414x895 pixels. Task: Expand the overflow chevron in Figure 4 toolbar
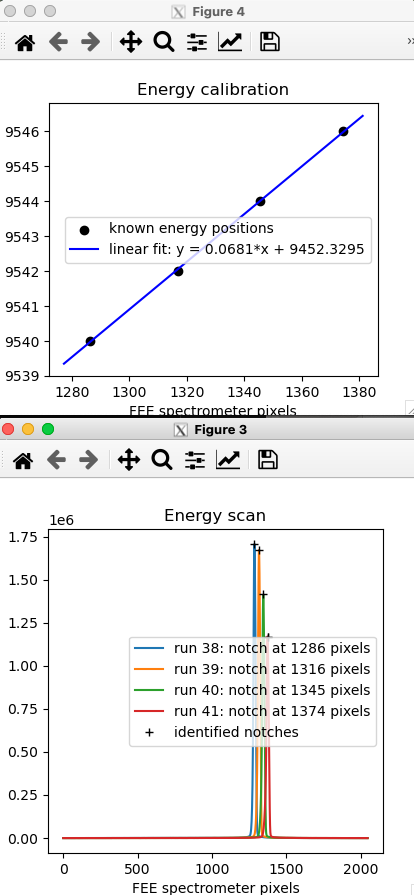point(410,41)
